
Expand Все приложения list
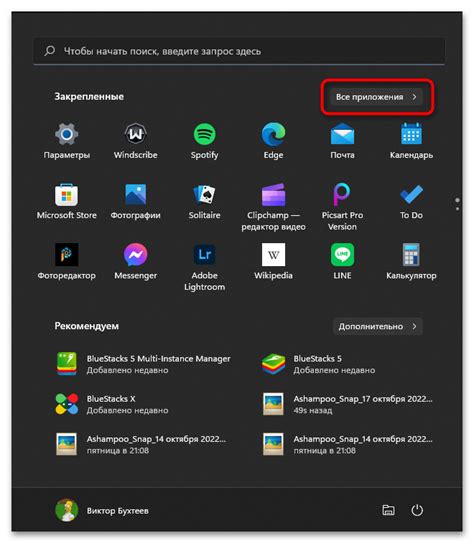coord(376,97)
